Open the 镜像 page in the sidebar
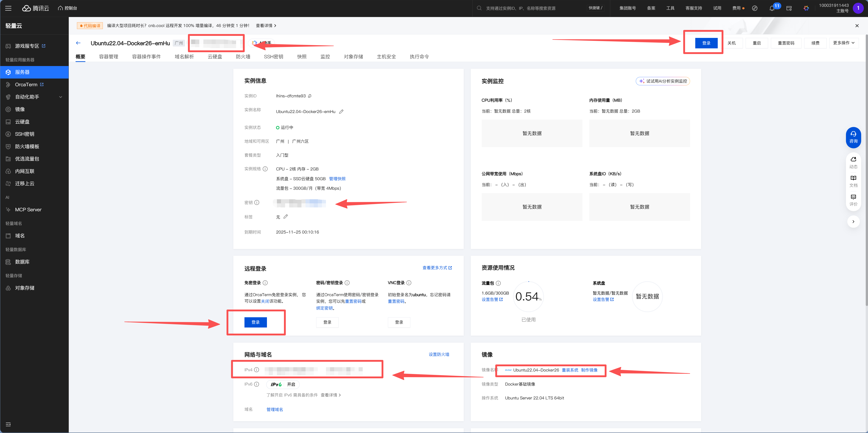Screen dimensions: 868x433 tap(20, 109)
